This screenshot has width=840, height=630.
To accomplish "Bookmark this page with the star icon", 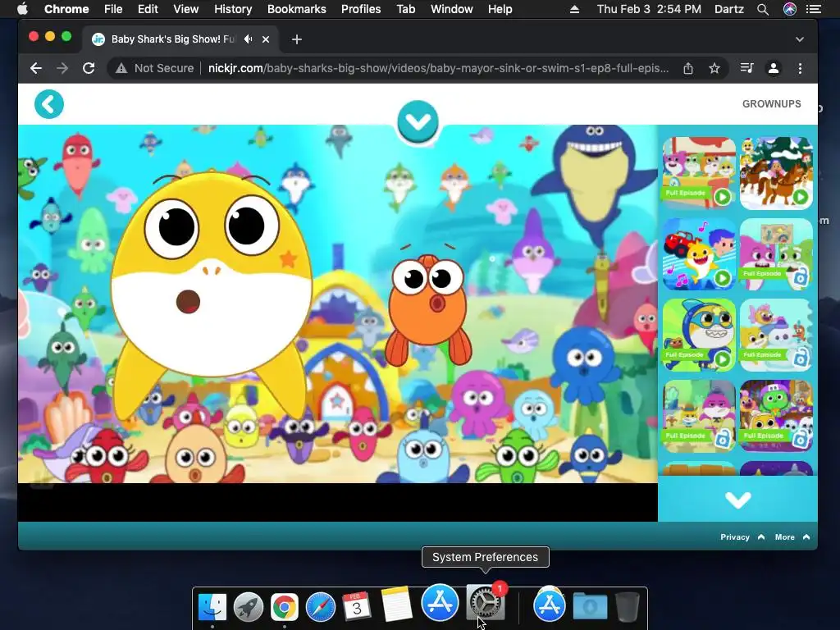I will (x=714, y=68).
